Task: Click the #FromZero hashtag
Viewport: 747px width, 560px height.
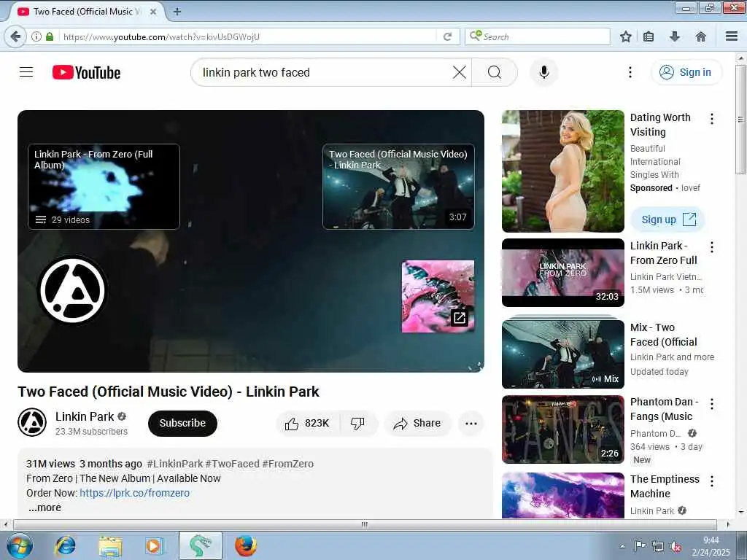Action: point(287,464)
